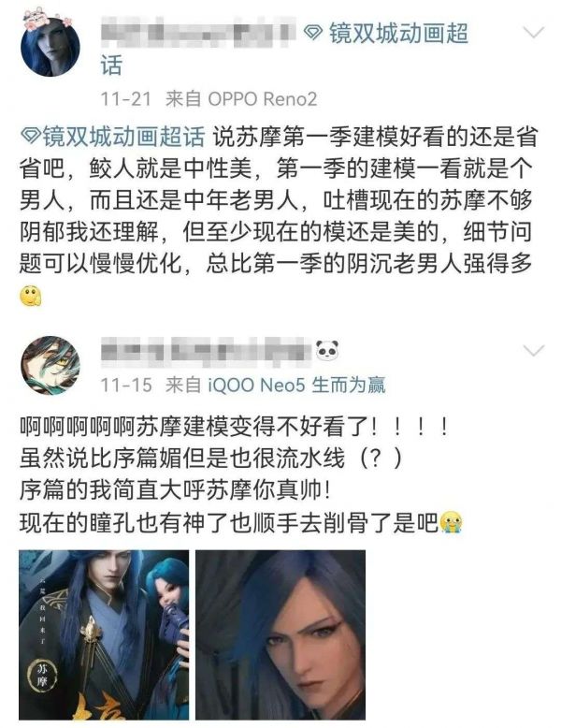Tap diamond super-topic icon in header

coord(313,33)
